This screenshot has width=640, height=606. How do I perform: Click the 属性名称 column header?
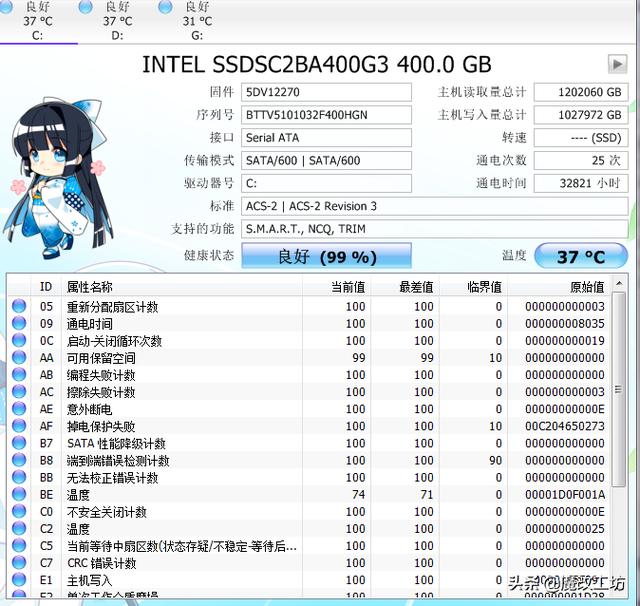click(182, 287)
